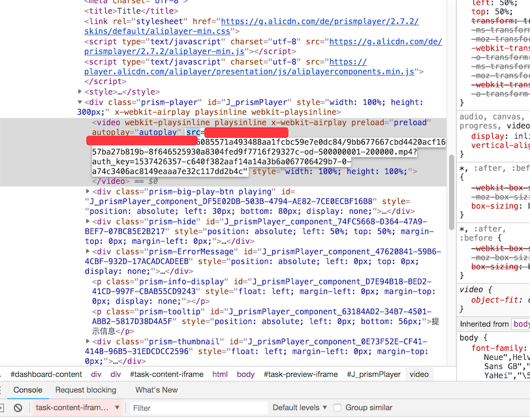This screenshot has width=530, height=420.
Task: Click the Elements panel vertical scrollbar
Action: coord(451,192)
